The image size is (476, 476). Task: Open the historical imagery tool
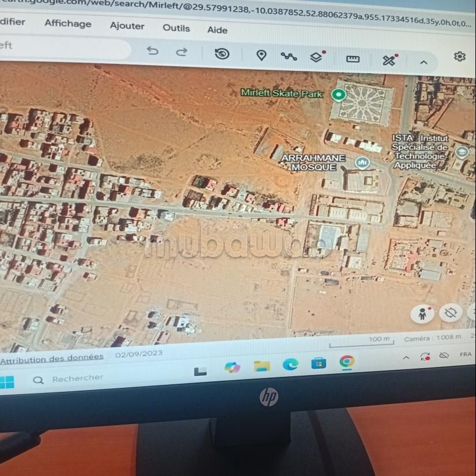(222, 54)
